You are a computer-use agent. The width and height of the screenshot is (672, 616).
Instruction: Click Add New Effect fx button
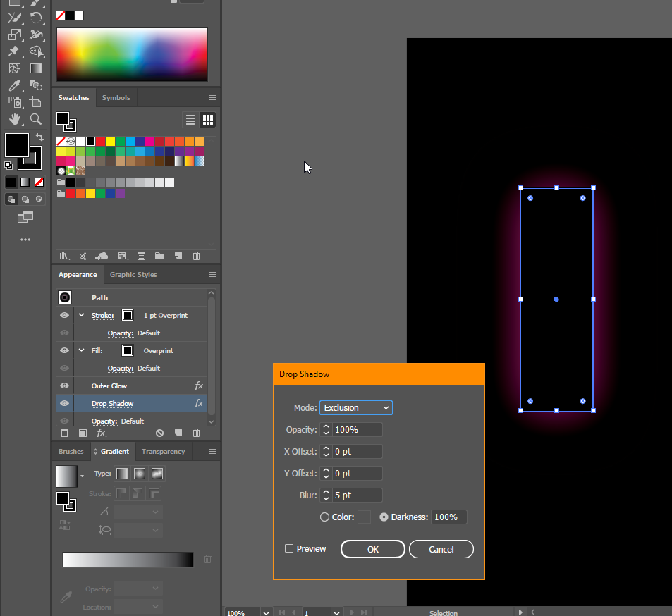(102, 433)
